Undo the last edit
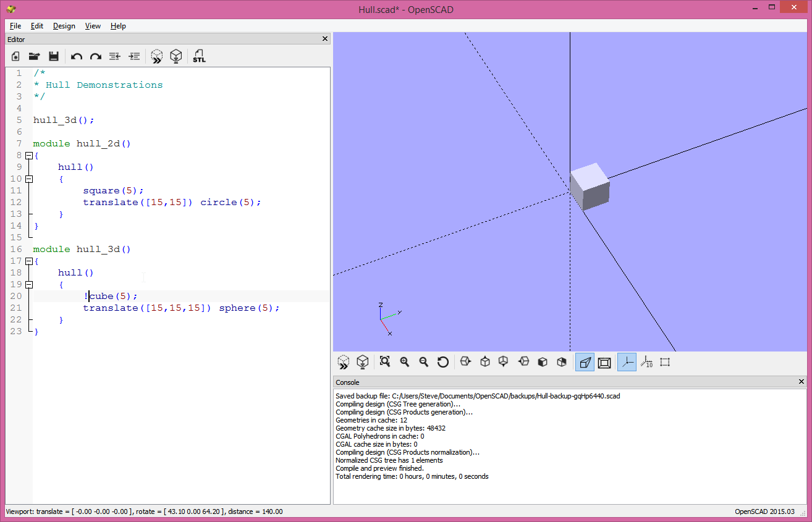 (x=76, y=56)
